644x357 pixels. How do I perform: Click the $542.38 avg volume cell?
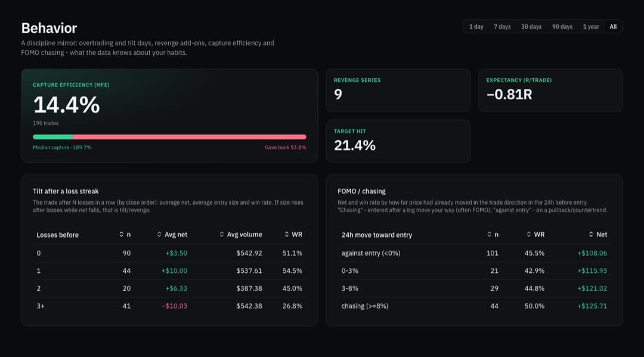pyautogui.click(x=249, y=306)
